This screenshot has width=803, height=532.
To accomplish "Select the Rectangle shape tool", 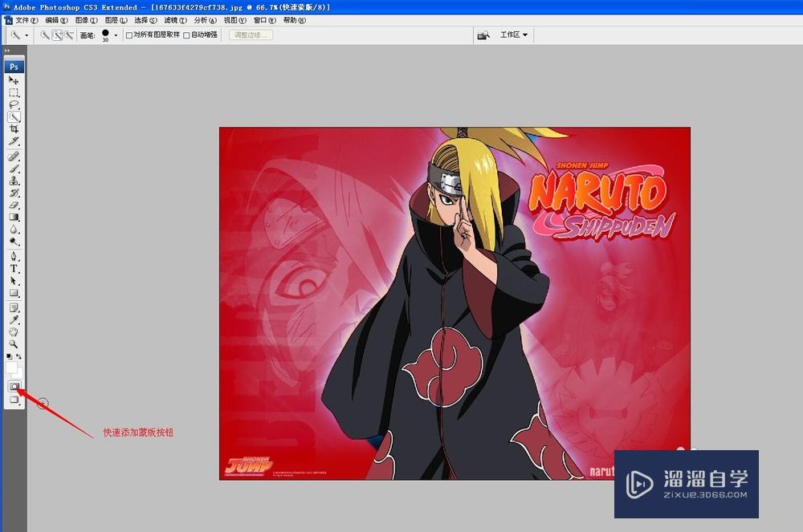I will click(14, 293).
